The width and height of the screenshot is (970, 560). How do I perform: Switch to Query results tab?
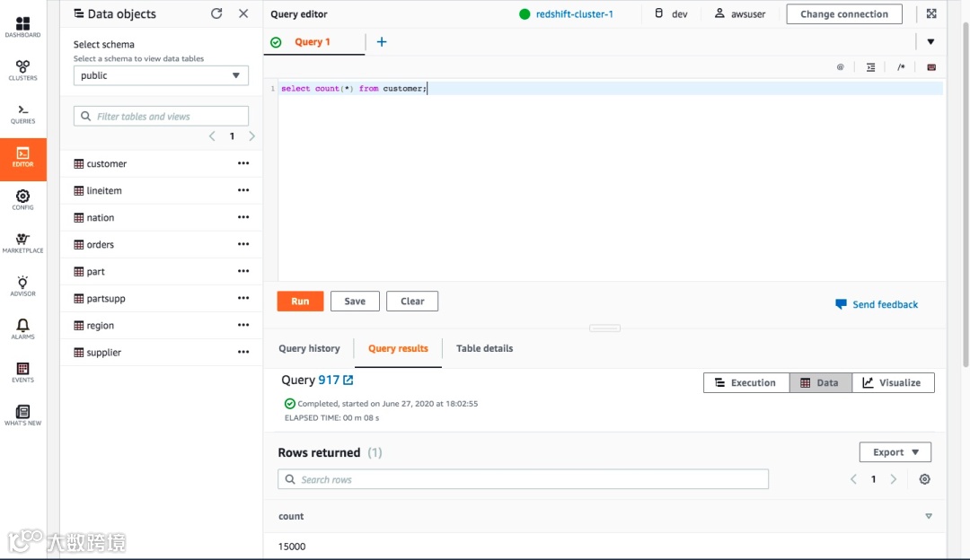pos(398,348)
